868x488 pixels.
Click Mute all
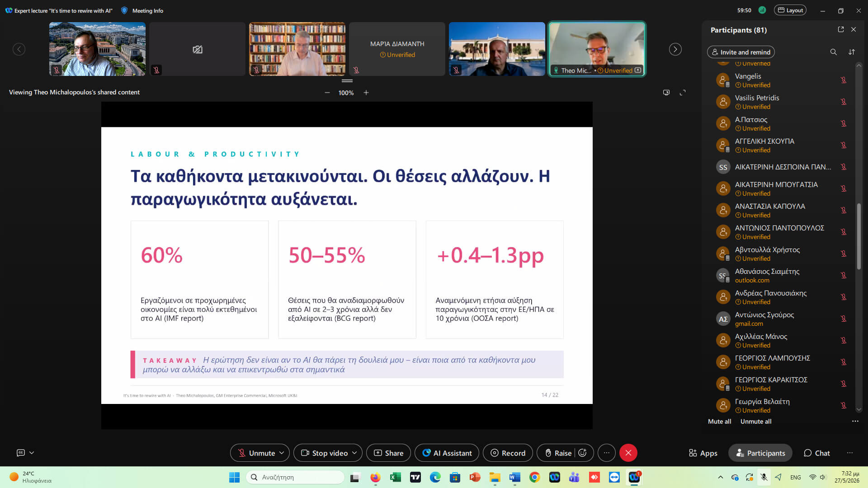pyautogui.click(x=719, y=421)
